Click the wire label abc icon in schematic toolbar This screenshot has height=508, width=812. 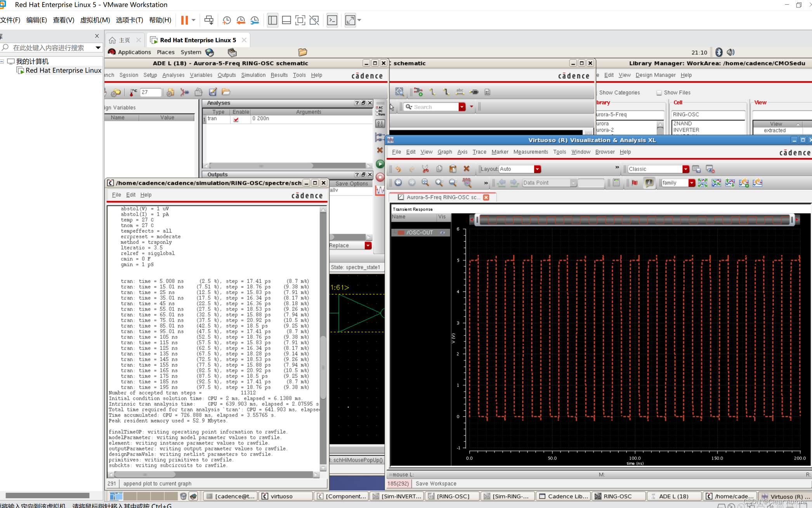(460, 92)
